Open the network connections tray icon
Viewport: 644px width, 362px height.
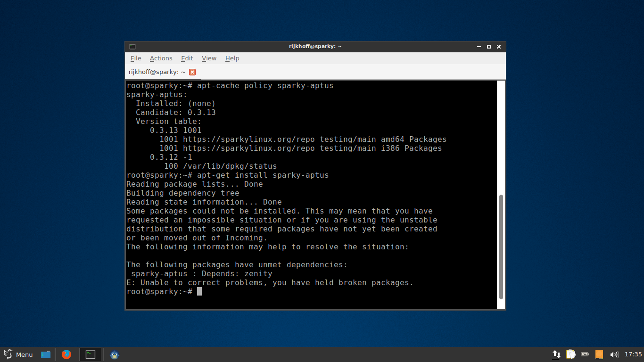pyautogui.click(x=556, y=354)
